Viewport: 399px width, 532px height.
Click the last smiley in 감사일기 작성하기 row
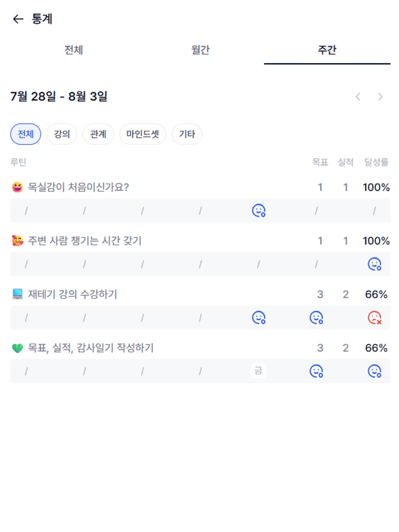coord(374,371)
